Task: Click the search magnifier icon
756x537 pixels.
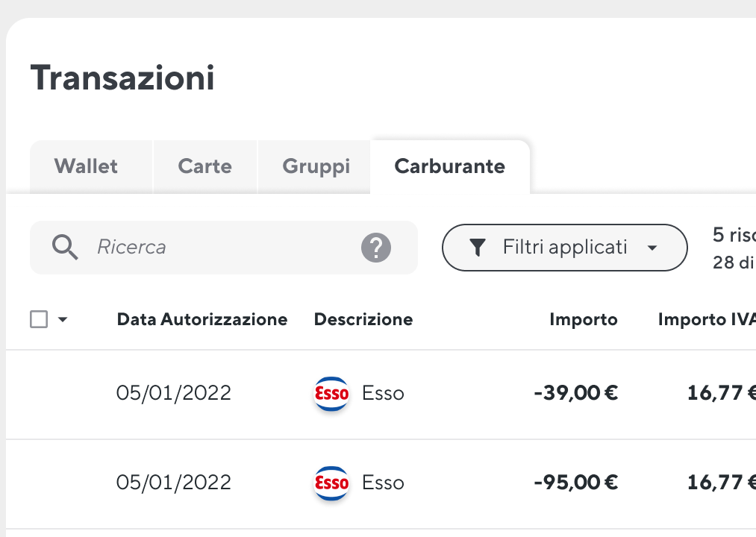Action: 65,248
